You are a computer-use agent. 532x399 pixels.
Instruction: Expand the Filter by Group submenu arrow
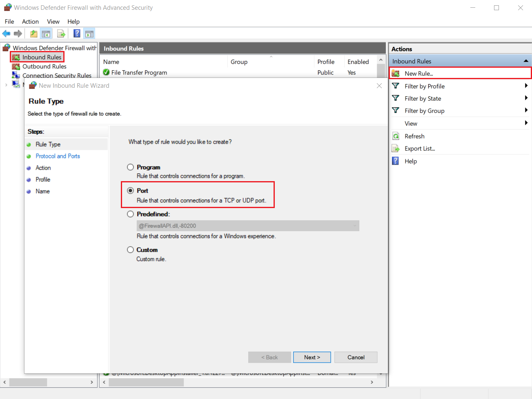point(526,110)
